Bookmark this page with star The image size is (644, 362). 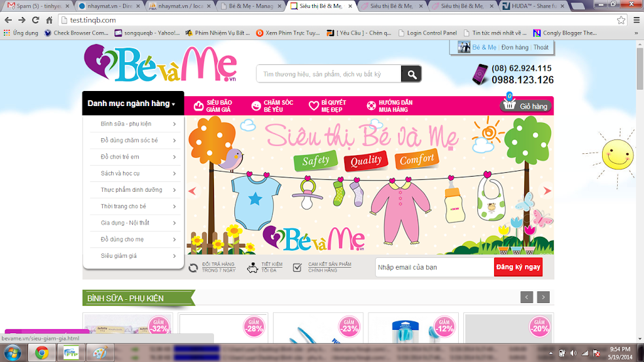(x=621, y=20)
